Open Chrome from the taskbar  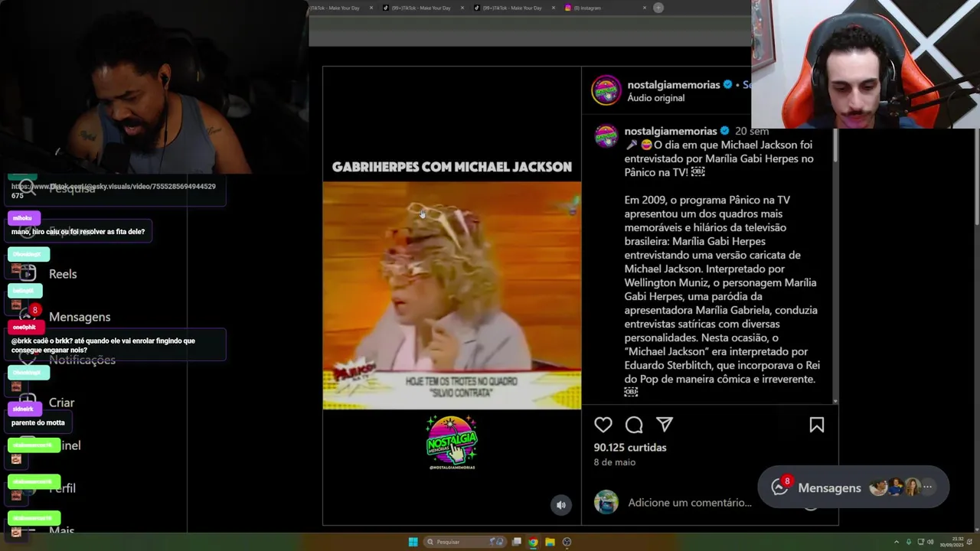click(x=533, y=542)
